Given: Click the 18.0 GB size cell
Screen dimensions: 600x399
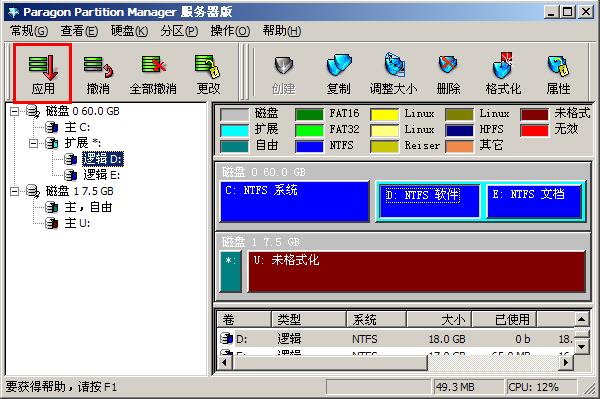Looking at the screenshot, I should click(x=447, y=339).
